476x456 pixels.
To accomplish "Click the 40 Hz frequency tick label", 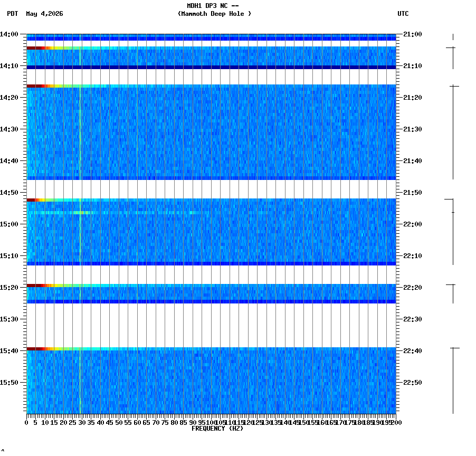I will coord(100,423).
